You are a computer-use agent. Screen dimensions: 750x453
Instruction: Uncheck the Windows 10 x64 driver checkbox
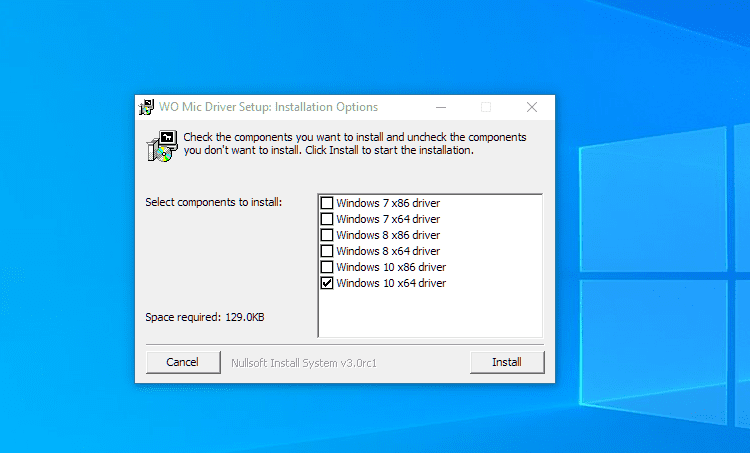click(x=327, y=283)
